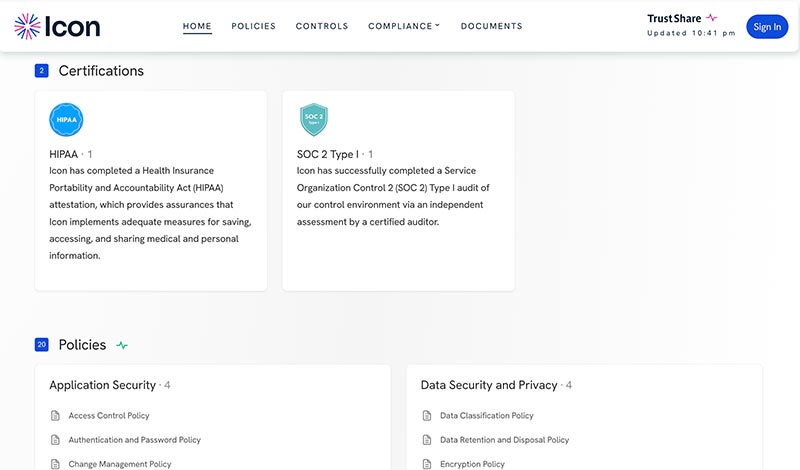Image resolution: width=800 pixels, height=470 pixels.
Task: Click the 'Updated 10:41 pm' timestamp
Action: [691, 33]
